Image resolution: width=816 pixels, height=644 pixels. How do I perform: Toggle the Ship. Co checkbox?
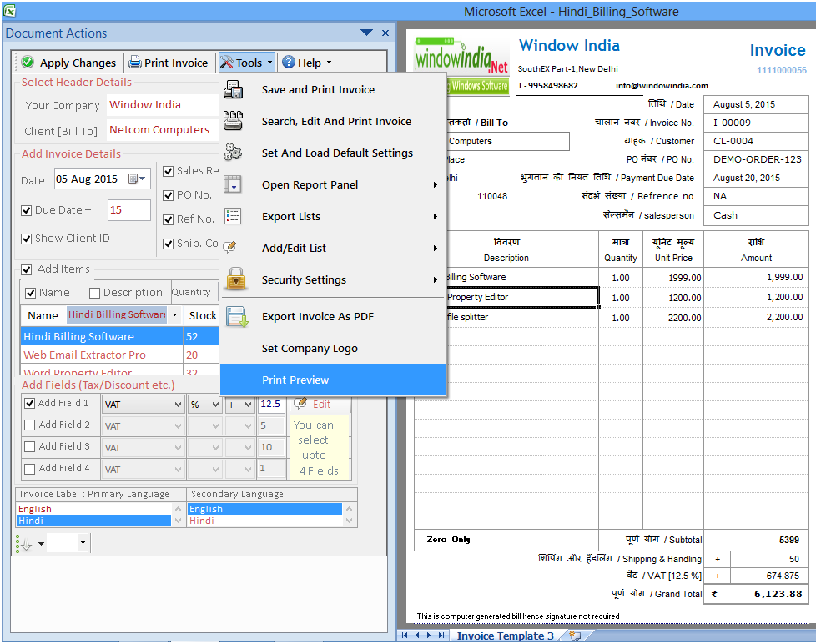tap(168, 244)
